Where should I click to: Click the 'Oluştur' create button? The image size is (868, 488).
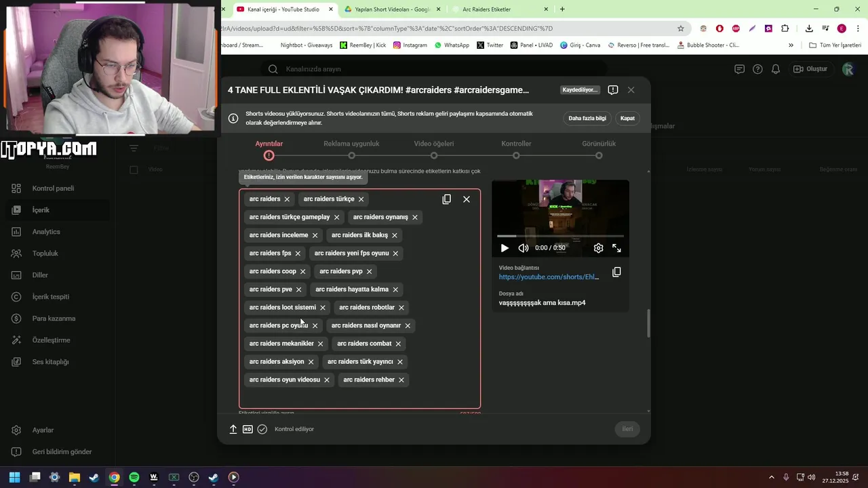[810, 69]
